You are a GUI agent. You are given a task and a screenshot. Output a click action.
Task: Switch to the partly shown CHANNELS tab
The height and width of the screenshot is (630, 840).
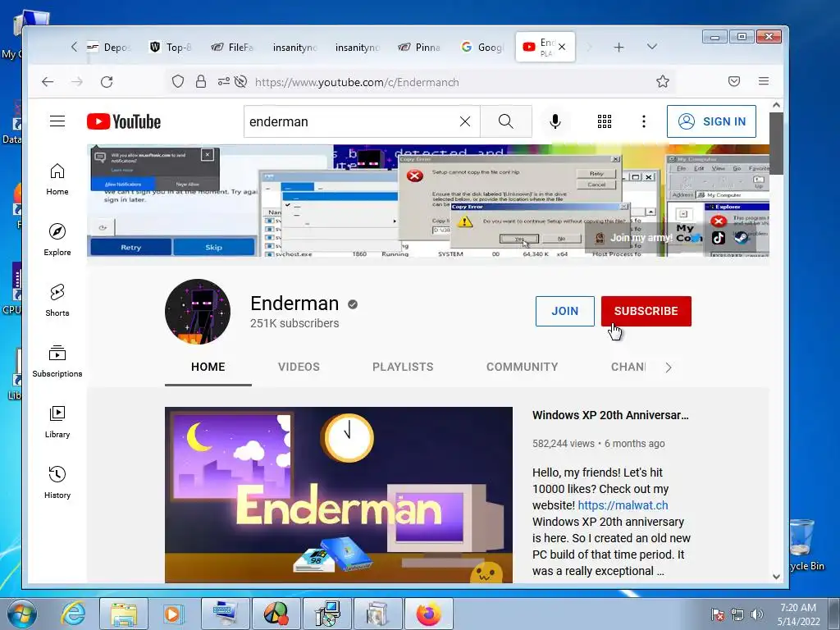628,367
